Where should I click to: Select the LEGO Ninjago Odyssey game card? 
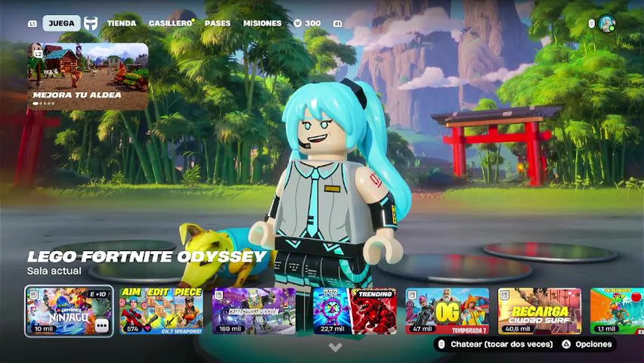(69, 311)
